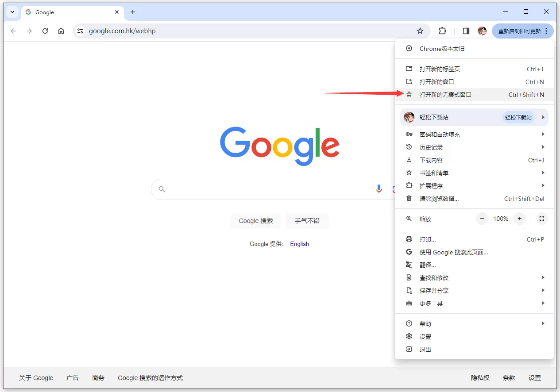
Task: Select 清除浏览数据... menu entry
Action: pyautogui.click(x=474, y=199)
